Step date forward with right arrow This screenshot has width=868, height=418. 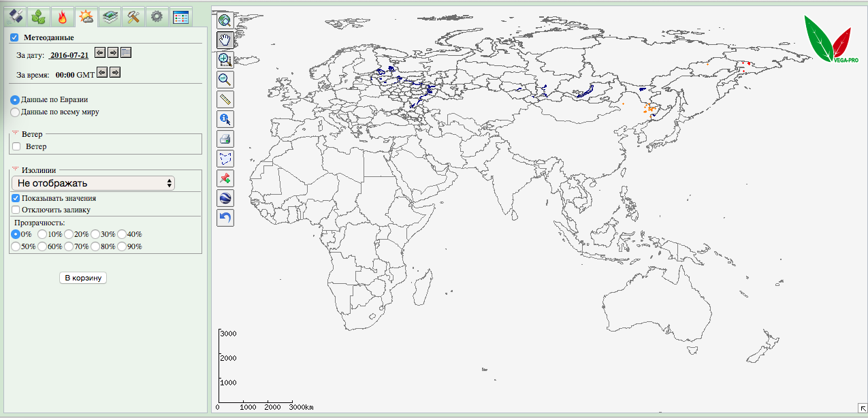coord(113,53)
